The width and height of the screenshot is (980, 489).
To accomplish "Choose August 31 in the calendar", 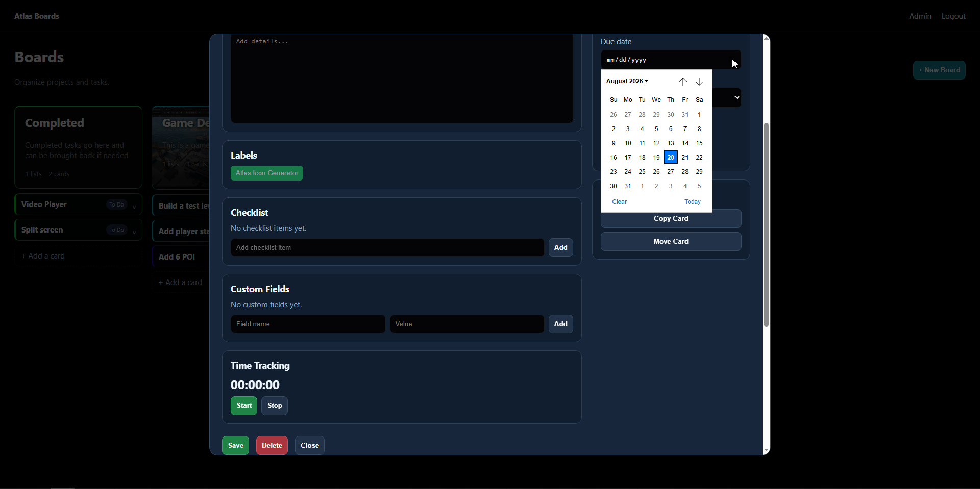I will (x=628, y=186).
